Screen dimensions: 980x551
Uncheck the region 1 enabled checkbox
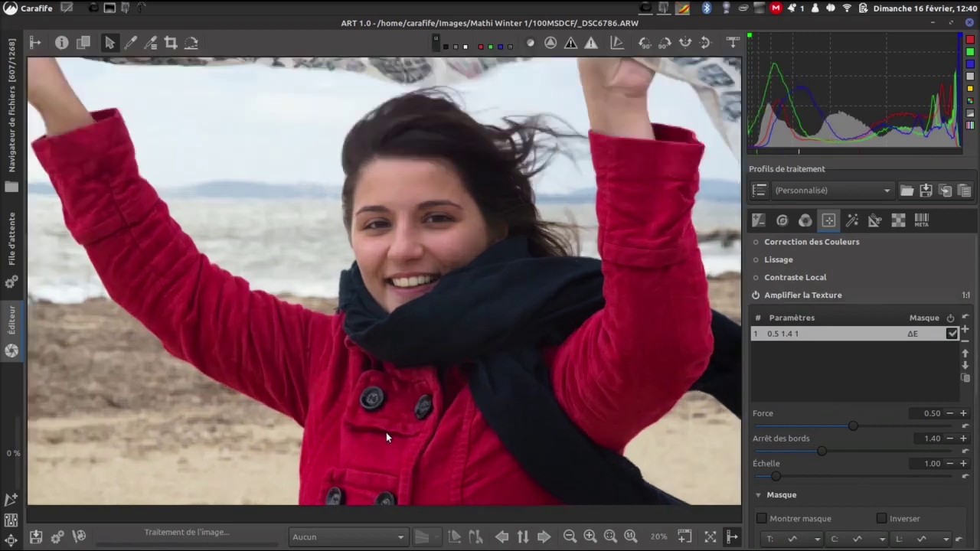(952, 334)
